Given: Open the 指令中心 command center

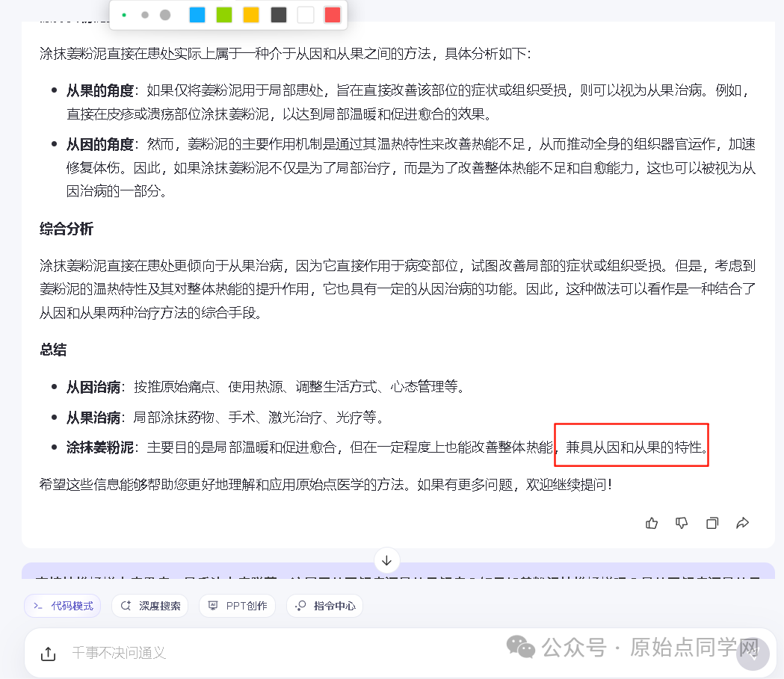Looking at the screenshot, I should [324, 607].
